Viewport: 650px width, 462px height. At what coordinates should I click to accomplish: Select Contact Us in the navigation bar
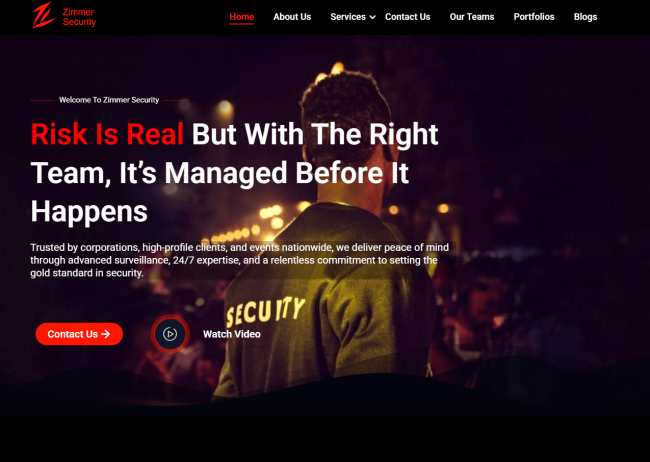(407, 17)
